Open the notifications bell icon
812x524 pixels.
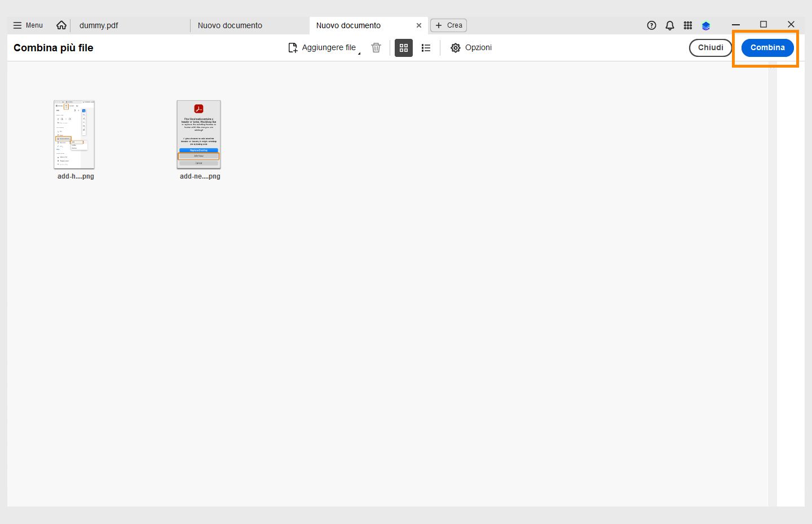(x=670, y=25)
